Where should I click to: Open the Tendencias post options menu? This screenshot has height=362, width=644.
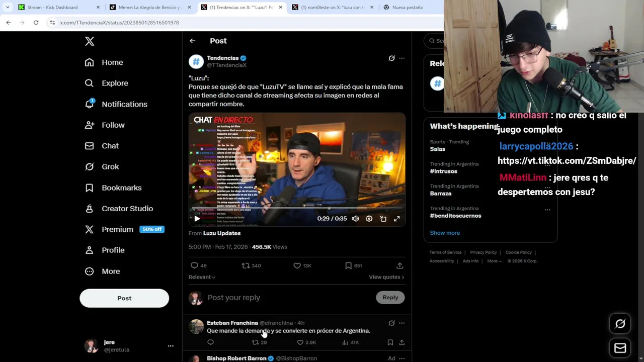pyautogui.click(x=401, y=58)
